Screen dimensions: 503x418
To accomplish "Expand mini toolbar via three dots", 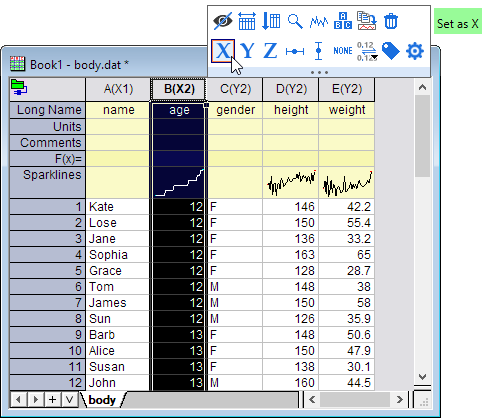I will pyautogui.click(x=319, y=72).
